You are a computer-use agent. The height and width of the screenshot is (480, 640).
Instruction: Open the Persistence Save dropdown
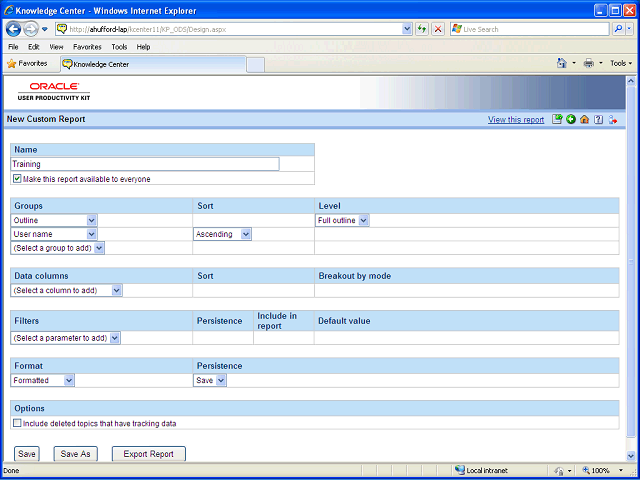point(210,380)
